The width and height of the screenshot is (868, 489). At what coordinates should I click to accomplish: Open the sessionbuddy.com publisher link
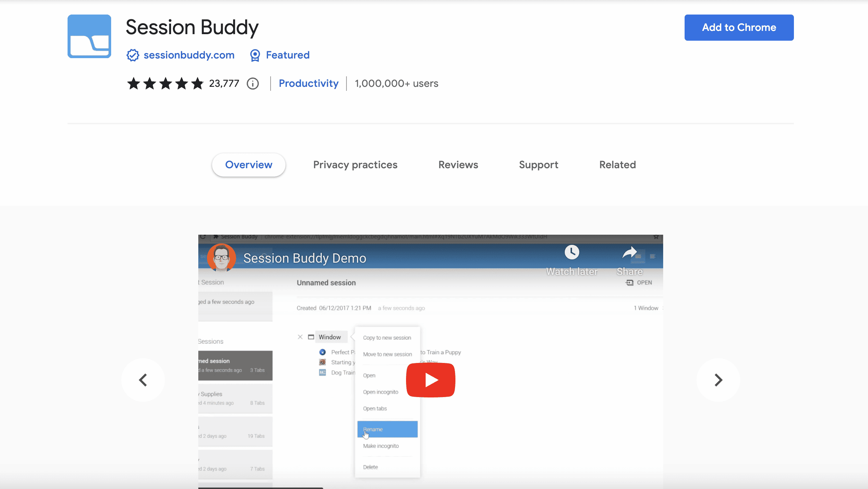[x=189, y=55]
